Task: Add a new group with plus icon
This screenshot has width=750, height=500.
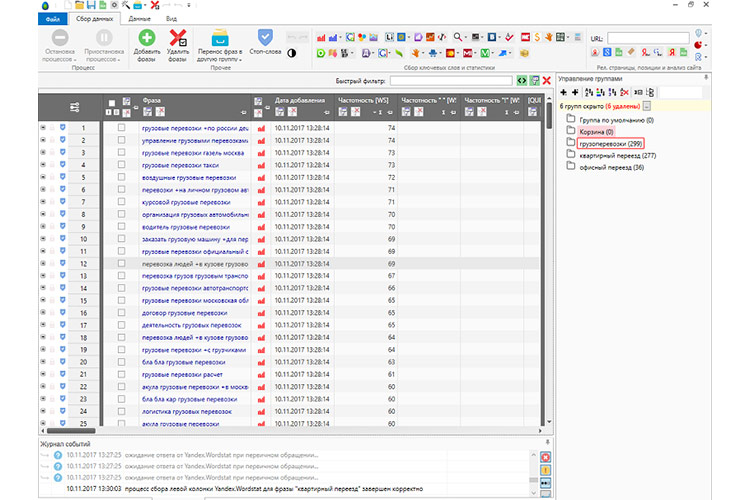Action: 563,92
